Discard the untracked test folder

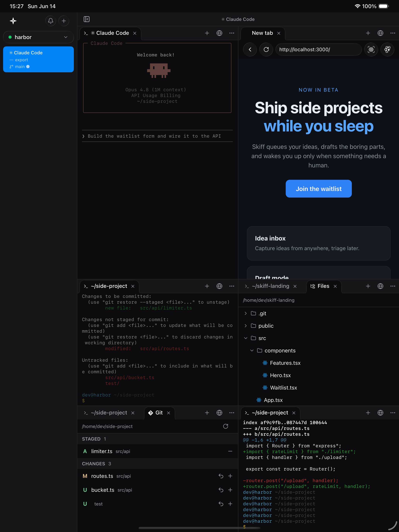[x=221, y=504]
